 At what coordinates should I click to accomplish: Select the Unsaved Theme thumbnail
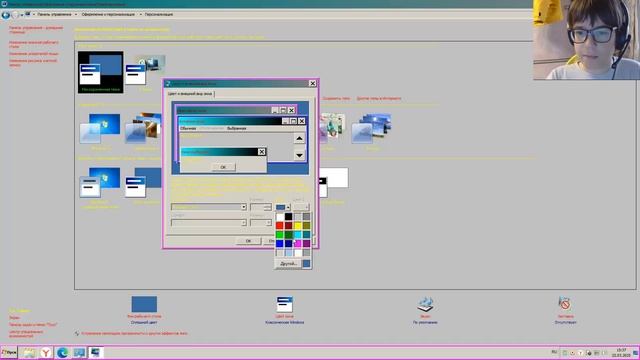(100, 72)
